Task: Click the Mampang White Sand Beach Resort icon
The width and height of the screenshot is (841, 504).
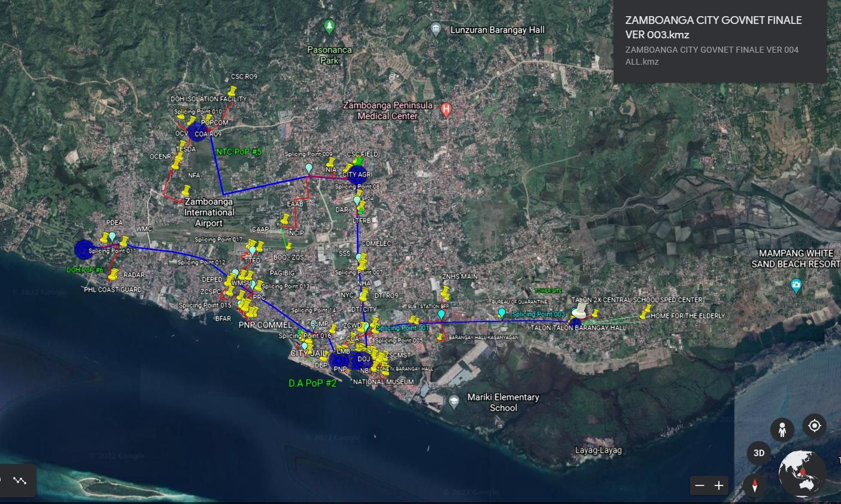Action: (796, 286)
